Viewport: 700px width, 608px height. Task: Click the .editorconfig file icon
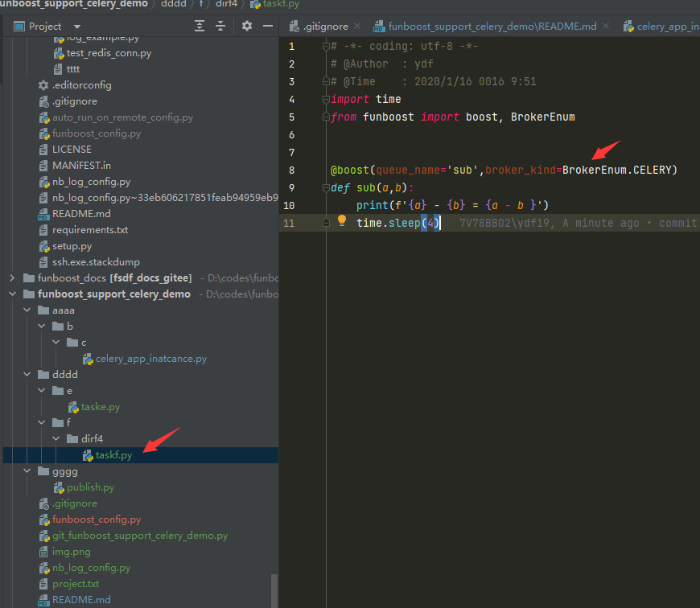[x=43, y=85]
